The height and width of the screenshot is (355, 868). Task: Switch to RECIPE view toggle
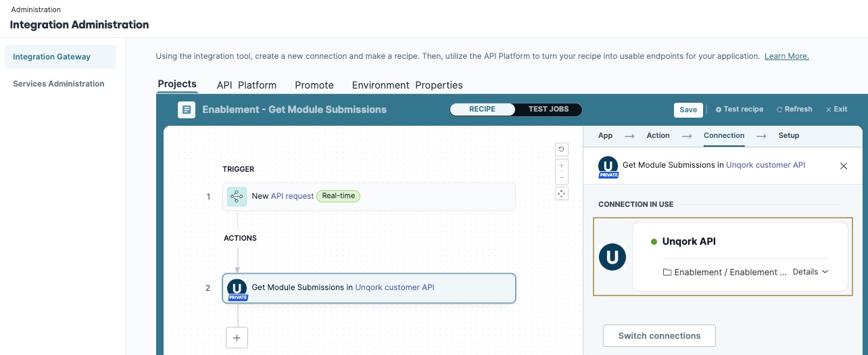(482, 110)
